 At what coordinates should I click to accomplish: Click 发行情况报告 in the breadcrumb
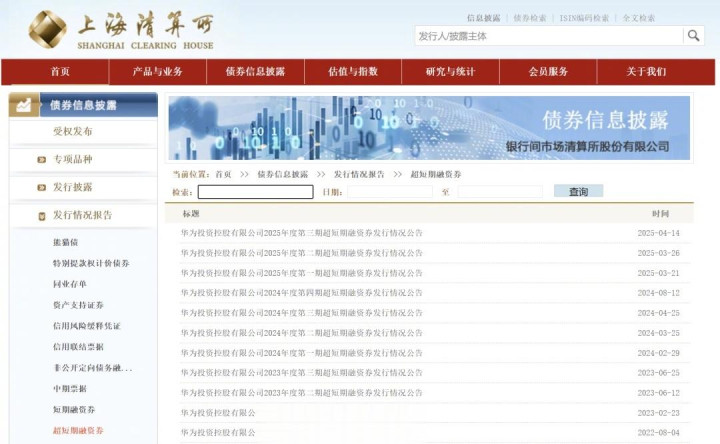click(359, 174)
